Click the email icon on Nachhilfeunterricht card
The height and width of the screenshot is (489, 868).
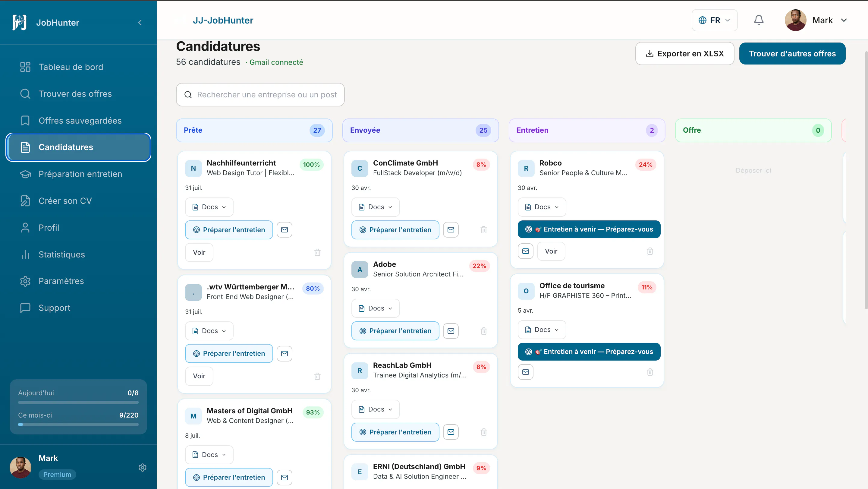(x=285, y=229)
